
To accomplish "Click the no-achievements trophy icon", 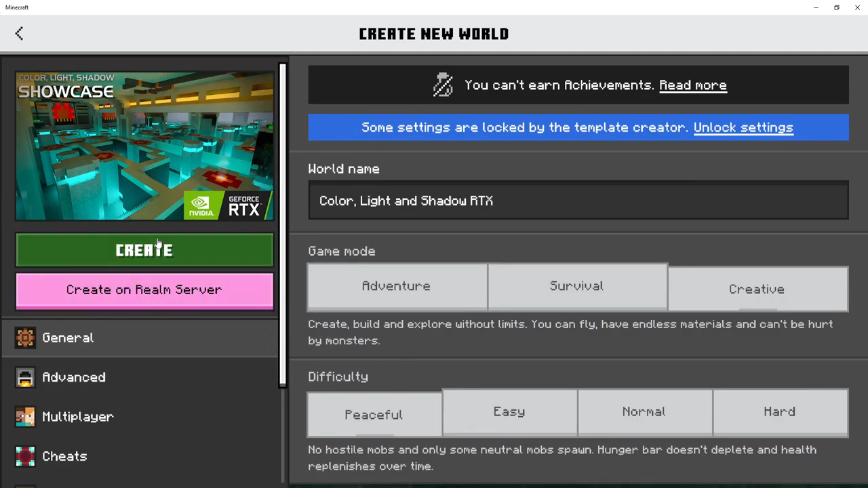I will (x=443, y=85).
